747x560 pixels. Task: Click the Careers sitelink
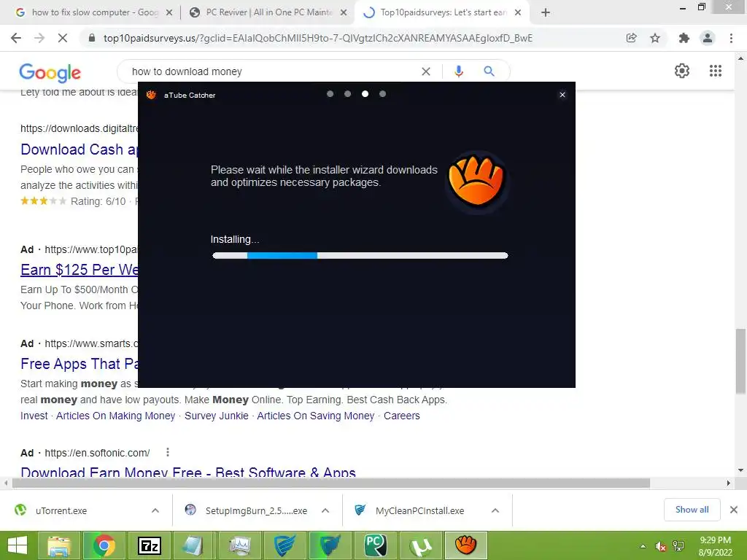[402, 416]
